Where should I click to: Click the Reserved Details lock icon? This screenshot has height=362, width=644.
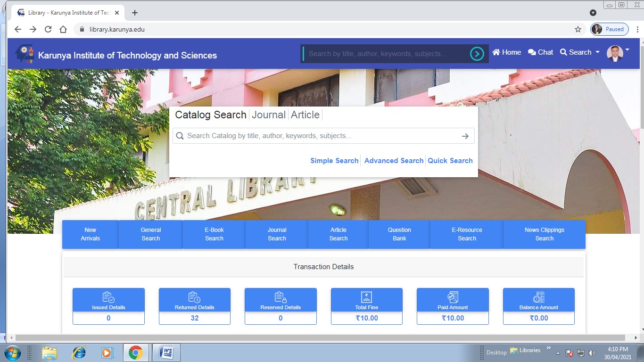281,297
